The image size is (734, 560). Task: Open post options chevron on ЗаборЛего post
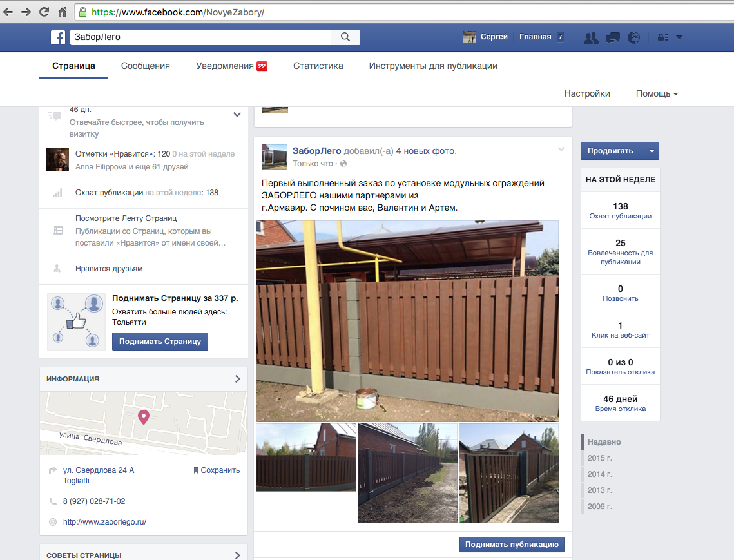click(x=561, y=150)
